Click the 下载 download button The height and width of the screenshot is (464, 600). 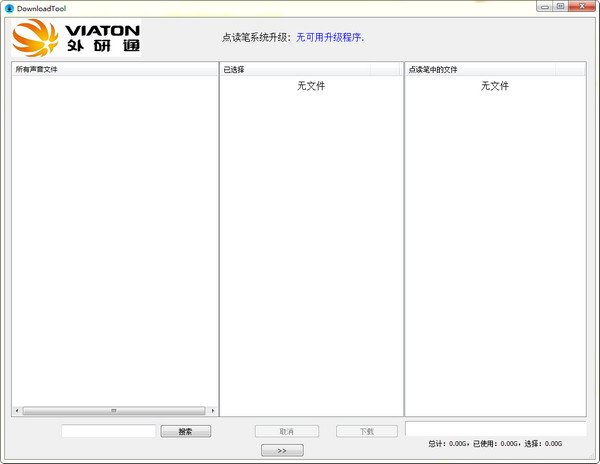[x=367, y=431]
